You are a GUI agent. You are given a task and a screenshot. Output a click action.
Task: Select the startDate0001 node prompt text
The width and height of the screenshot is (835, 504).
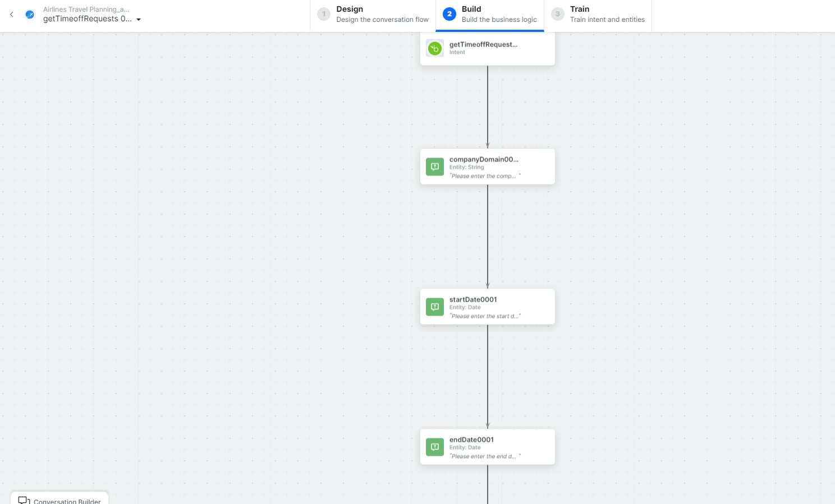pos(485,316)
